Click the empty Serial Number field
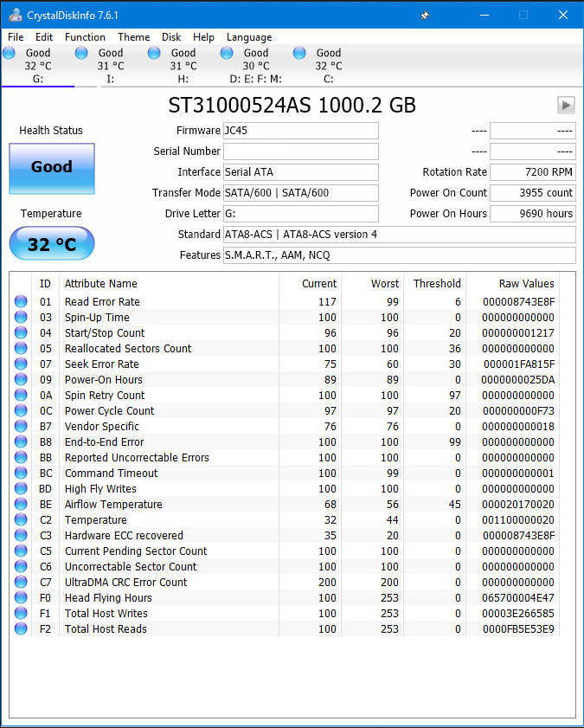The height and width of the screenshot is (728, 584). (x=300, y=151)
